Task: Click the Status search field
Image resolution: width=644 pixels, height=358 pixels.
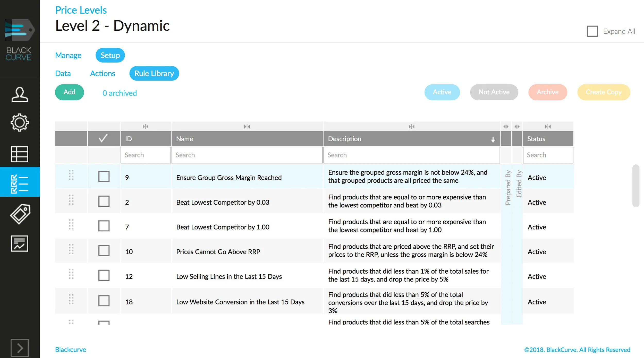Action: 548,155
